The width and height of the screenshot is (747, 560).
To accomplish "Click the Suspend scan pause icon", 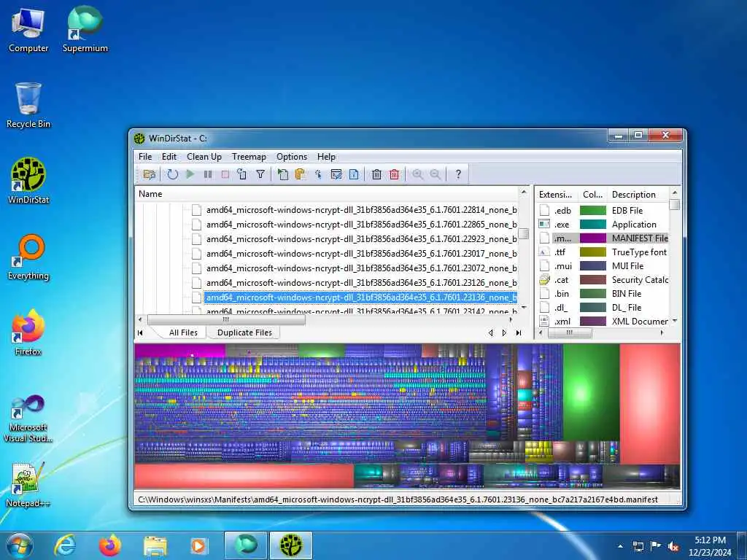I will [208, 174].
